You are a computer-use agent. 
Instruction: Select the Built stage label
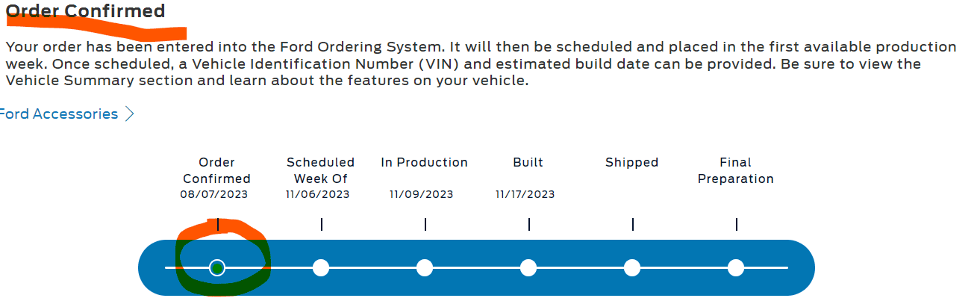(x=528, y=162)
